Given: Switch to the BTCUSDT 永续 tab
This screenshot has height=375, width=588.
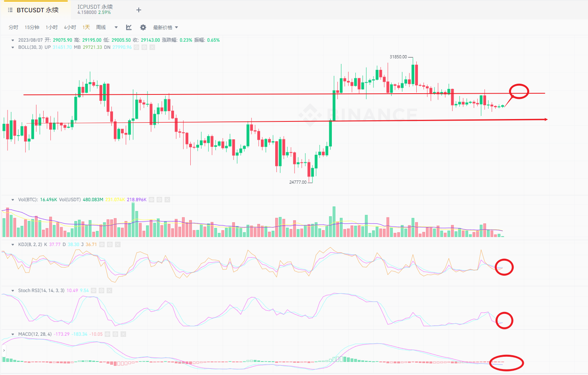Looking at the screenshot, I should pyautogui.click(x=38, y=10).
